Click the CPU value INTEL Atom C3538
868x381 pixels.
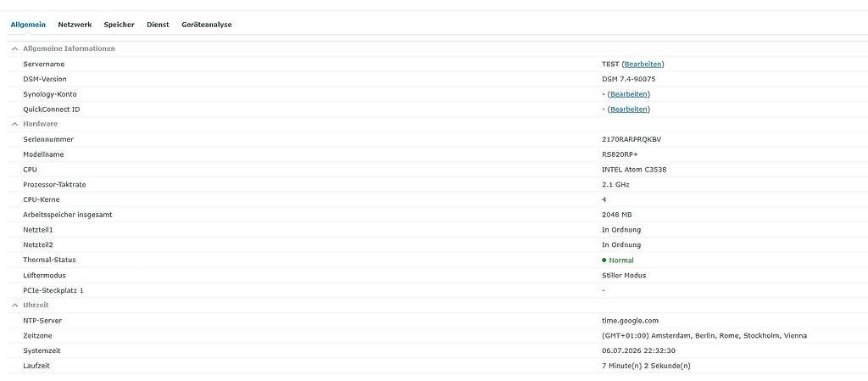pyautogui.click(x=634, y=170)
